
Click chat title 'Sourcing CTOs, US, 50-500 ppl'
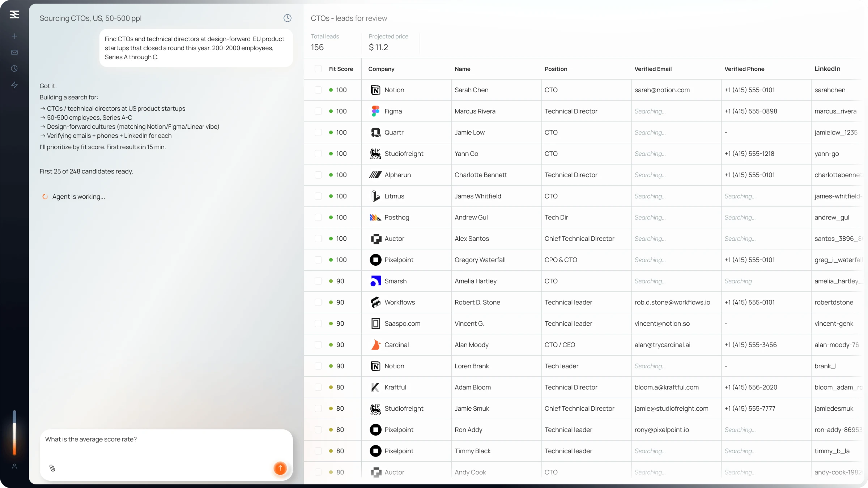tap(90, 18)
